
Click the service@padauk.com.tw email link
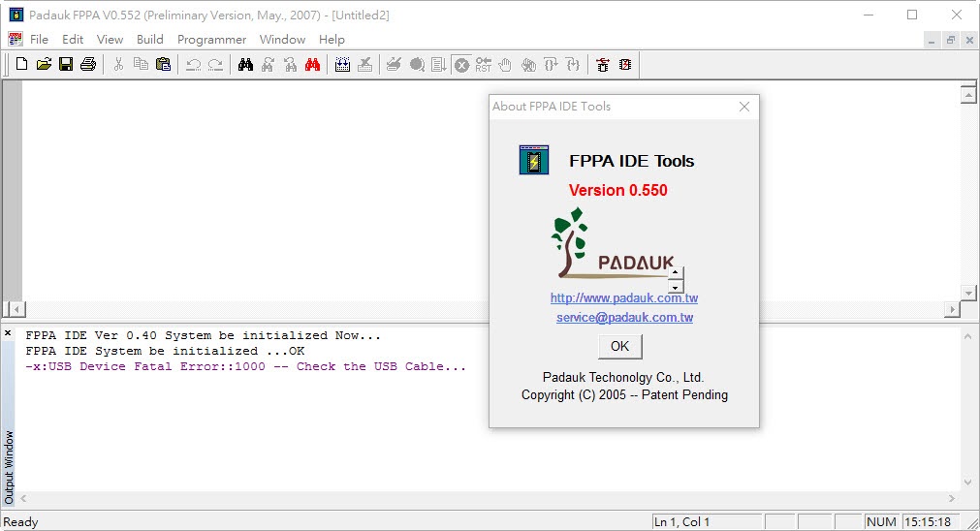[625, 318]
